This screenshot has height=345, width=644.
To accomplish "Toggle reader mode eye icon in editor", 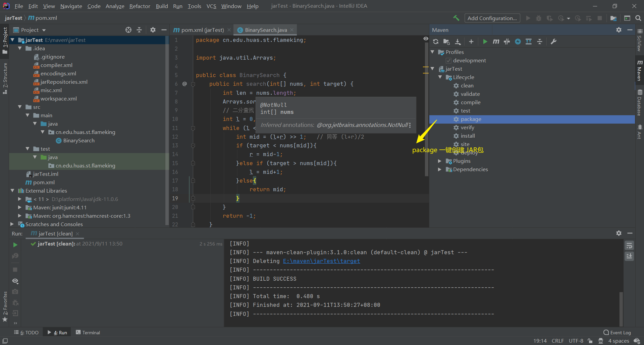I will (x=426, y=39).
